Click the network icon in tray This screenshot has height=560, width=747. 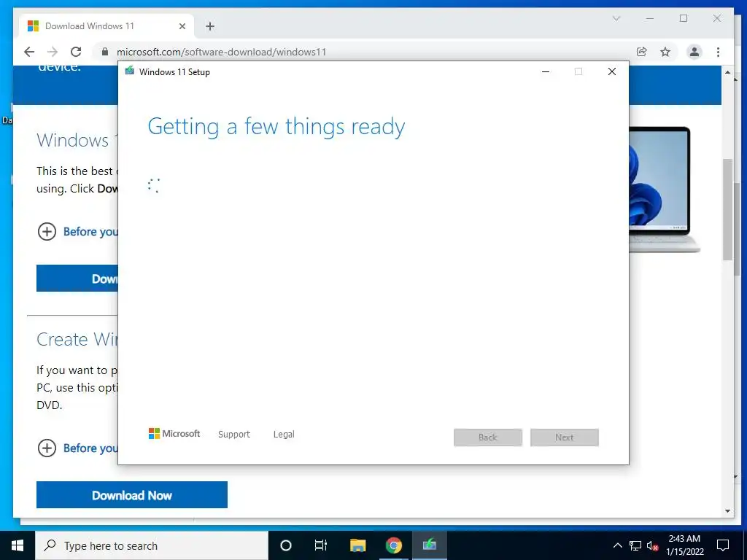635,545
